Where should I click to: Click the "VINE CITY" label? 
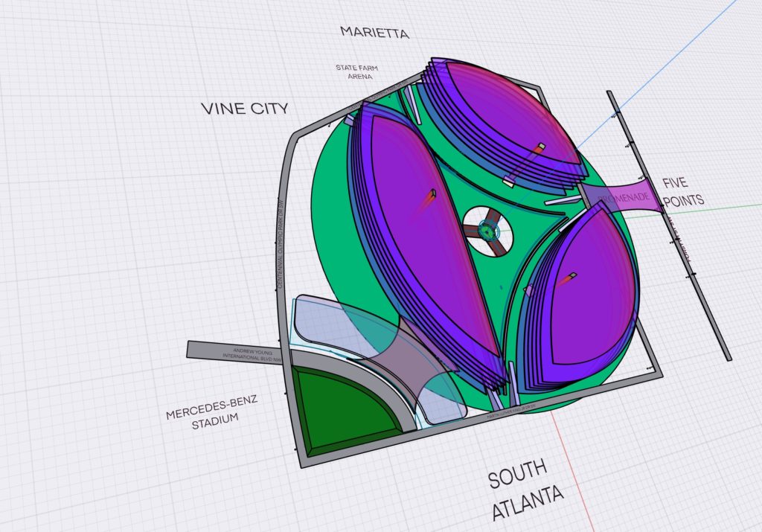coord(244,109)
